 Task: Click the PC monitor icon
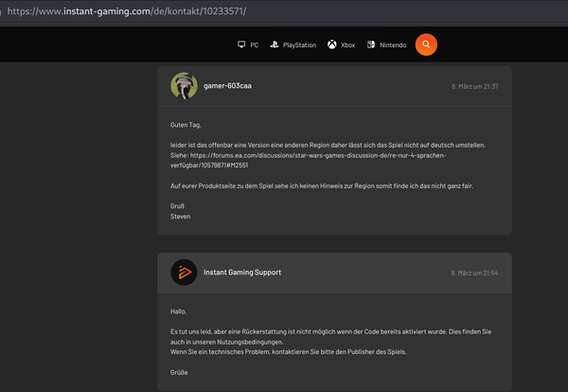241,45
